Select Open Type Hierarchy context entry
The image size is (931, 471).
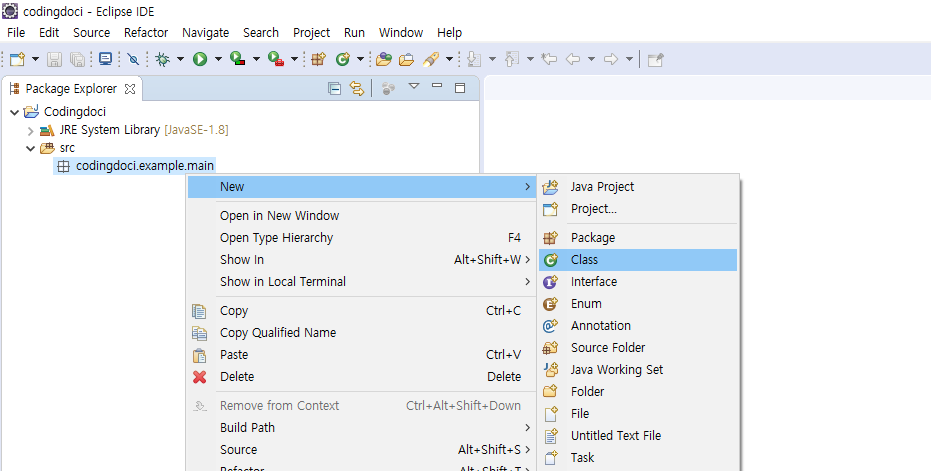[x=361, y=238]
